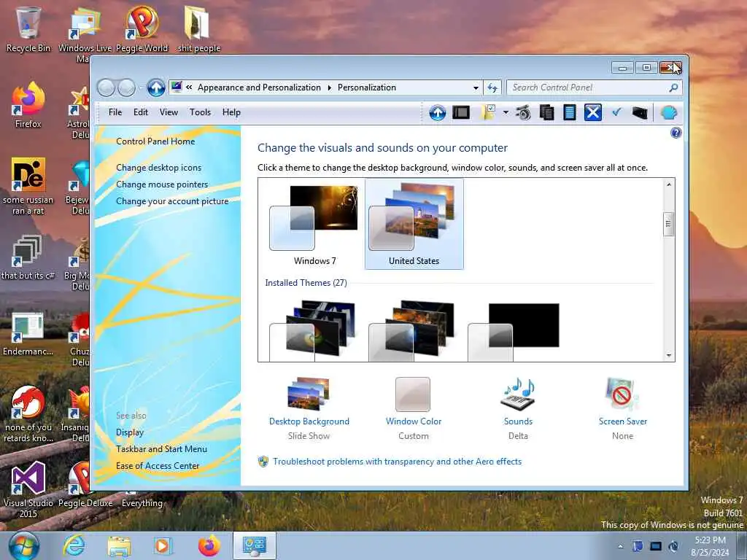Viewport: 747px width, 560px height.
Task: Open the File menu
Action: 115,112
